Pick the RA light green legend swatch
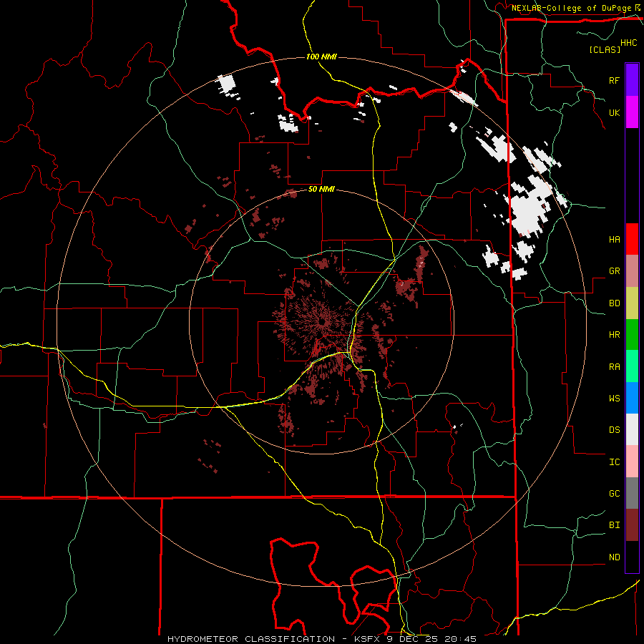The width and height of the screenshot is (644, 644). pos(632,366)
